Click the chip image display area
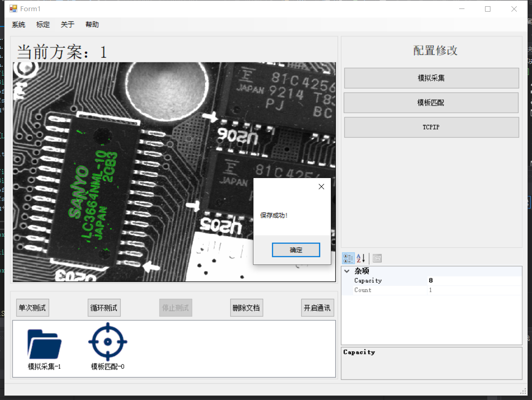The width and height of the screenshot is (532, 400). 174,172
